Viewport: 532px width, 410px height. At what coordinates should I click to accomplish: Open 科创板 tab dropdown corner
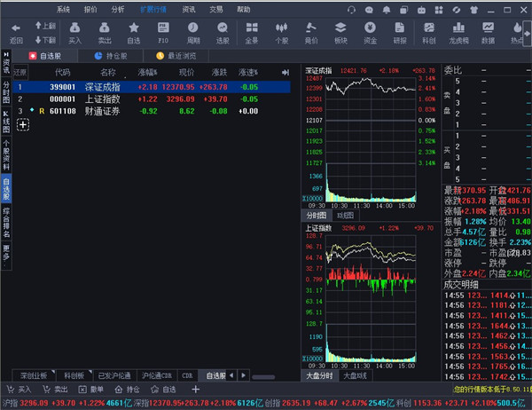[90, 372]
